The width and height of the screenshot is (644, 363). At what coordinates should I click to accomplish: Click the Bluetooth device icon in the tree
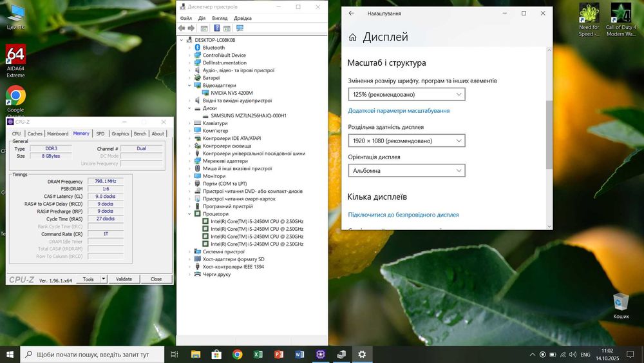pyautogui.click(x=197, y=48)
